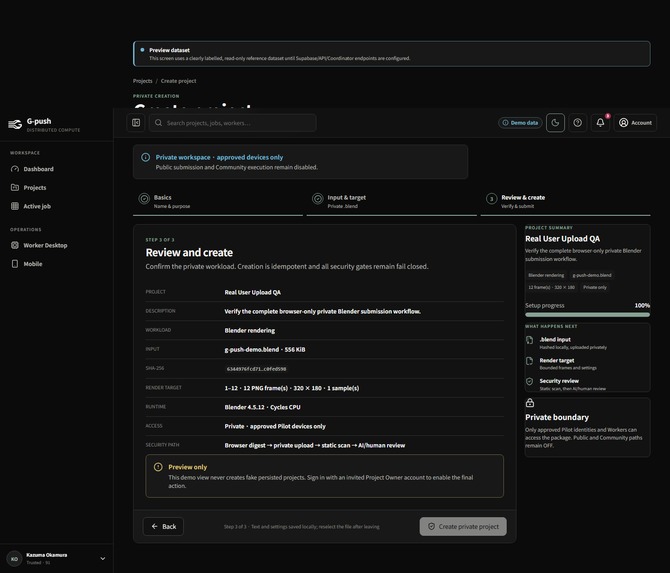Viewport: 670px width, 573px height.
Task: Click the step 3 number circle
Action: [491, 199]
